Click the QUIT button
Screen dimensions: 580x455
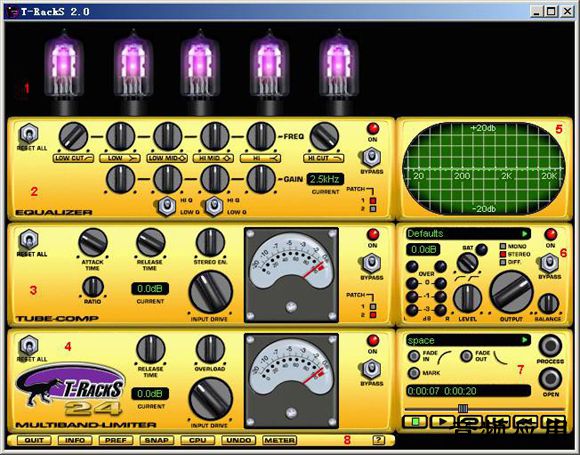34,441
